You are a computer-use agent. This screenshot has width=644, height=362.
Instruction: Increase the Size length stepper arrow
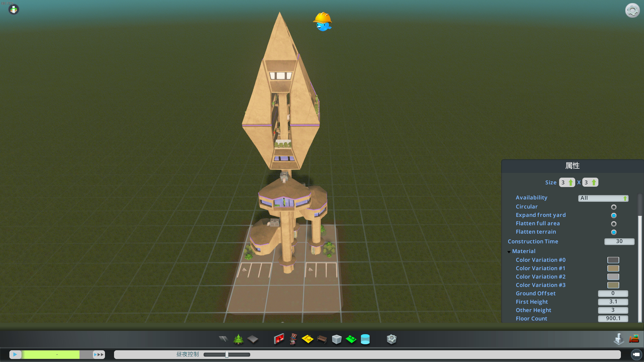(x=594, y=183)
